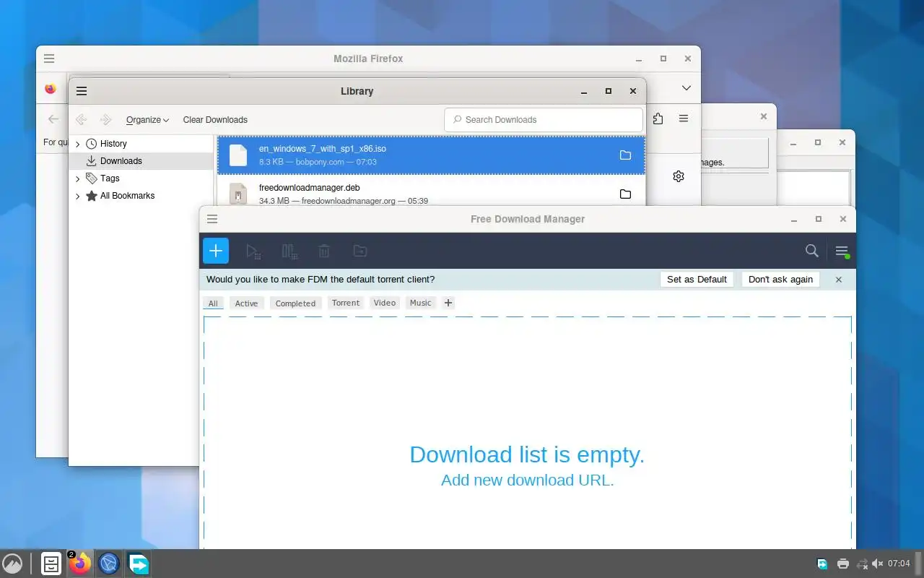Click the trash Delete icon in FDM toolbar
924x578 pixels.
[x=324, y=251]
